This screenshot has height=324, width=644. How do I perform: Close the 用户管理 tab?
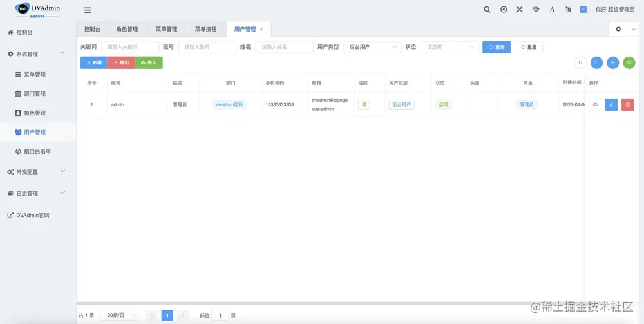pyautogui.click(x=261, y=29)
